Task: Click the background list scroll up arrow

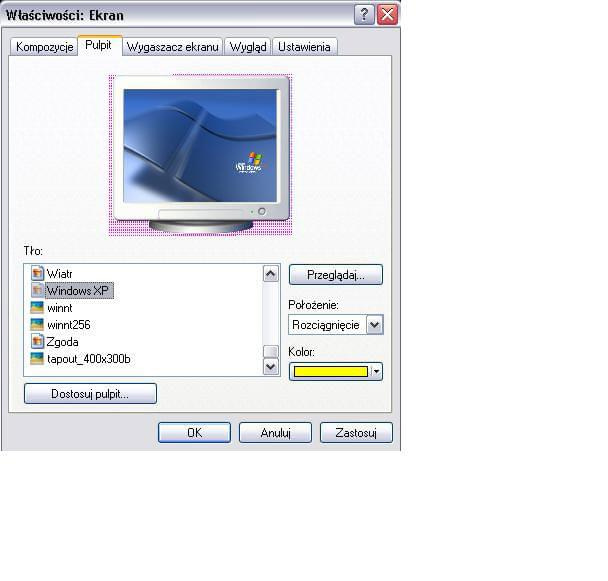Action: tap(271, 274)
